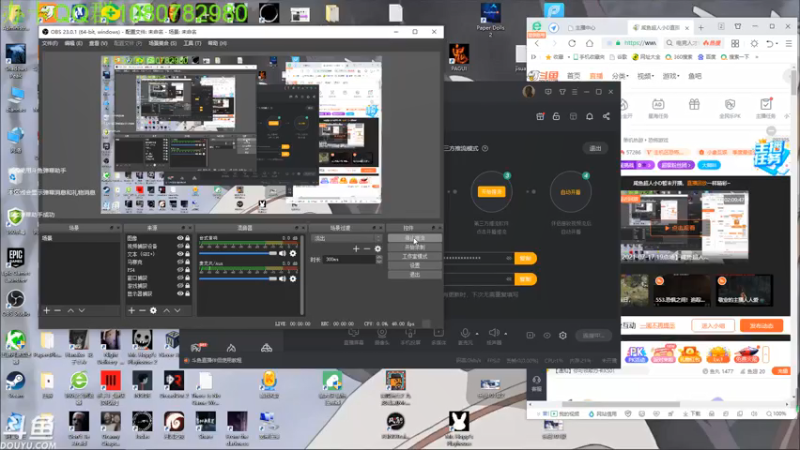The width and height of the screenshot is (800, 450).
Task: Click speaker icon in Douyu tool bottom bar
Action: [493, 333]
